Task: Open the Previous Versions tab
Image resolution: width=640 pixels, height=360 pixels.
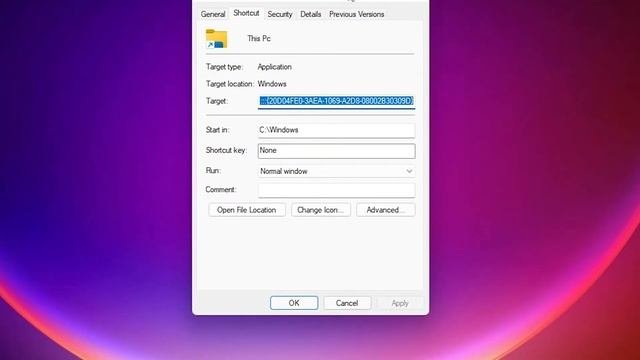Action: pyautogui.click(x=357, y=14)
